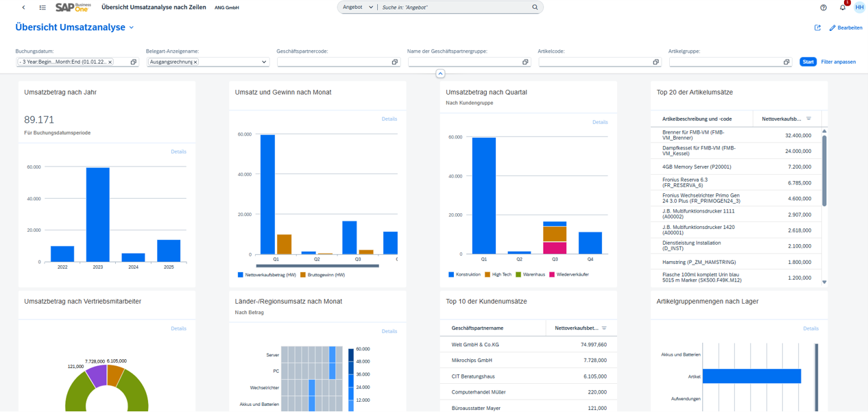Viewport: 868px width, 412px height.
Task: Click the SAP Business One logo
Action: (73, 8)
